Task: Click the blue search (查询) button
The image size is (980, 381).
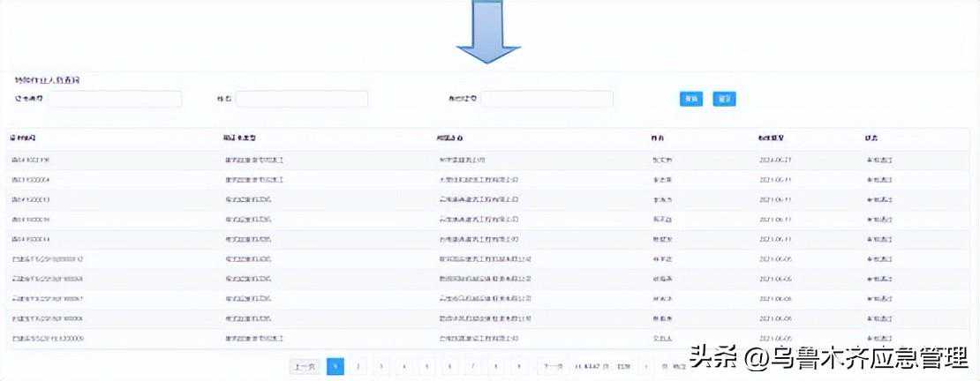Action: [x=691, y=99]
